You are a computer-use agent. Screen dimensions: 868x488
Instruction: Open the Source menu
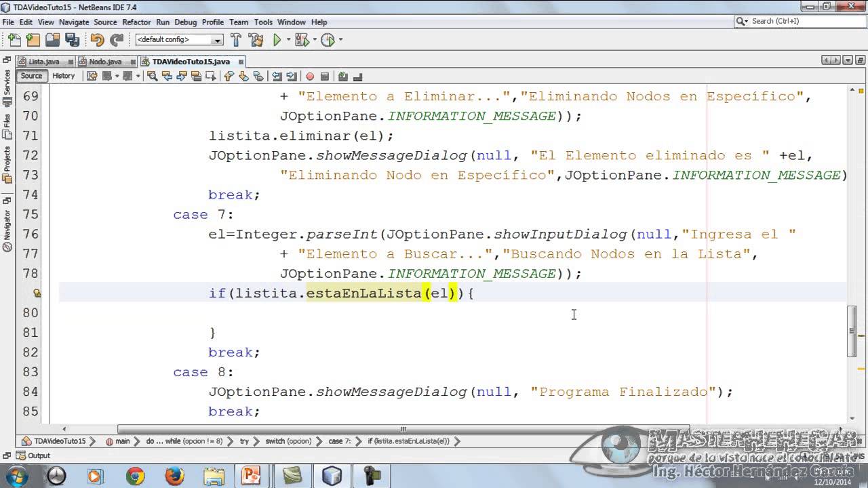(105, 22)
